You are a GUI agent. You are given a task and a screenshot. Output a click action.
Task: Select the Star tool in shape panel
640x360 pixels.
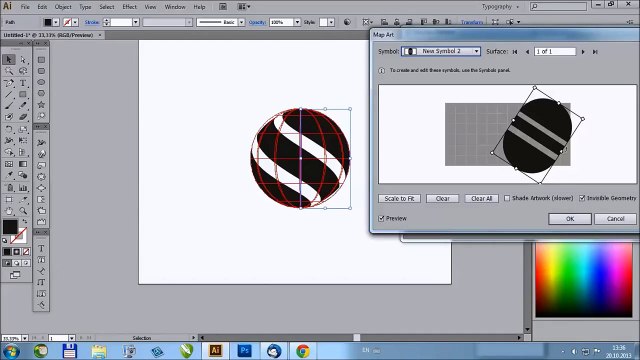pos(41,105)
